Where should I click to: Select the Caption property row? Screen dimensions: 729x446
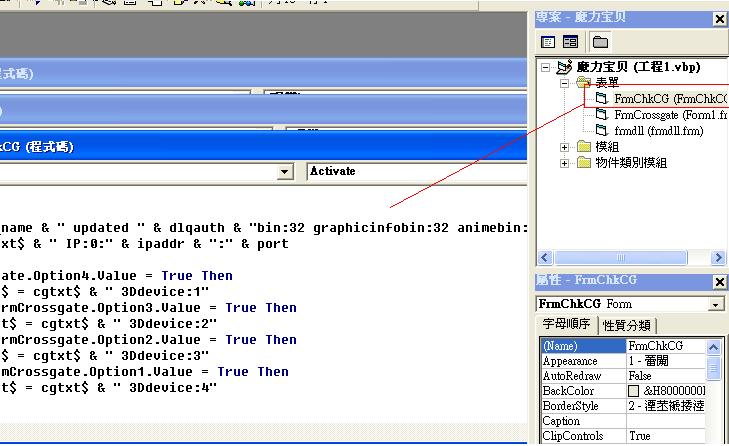pos(623,421)
